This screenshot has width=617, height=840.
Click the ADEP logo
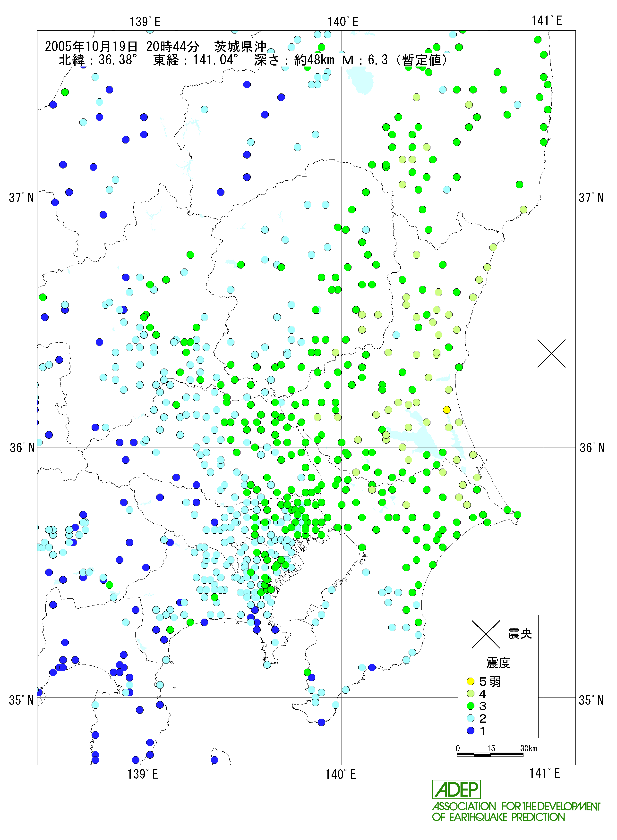coord(456,789)
